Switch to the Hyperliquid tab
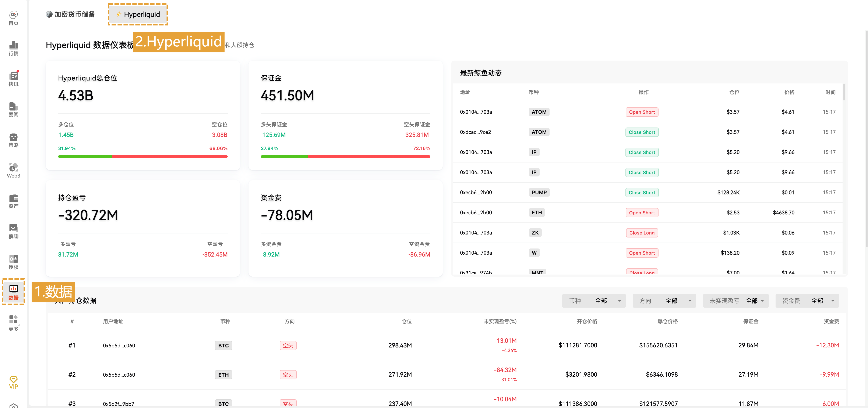868x408 pixels. pos(138,14)
